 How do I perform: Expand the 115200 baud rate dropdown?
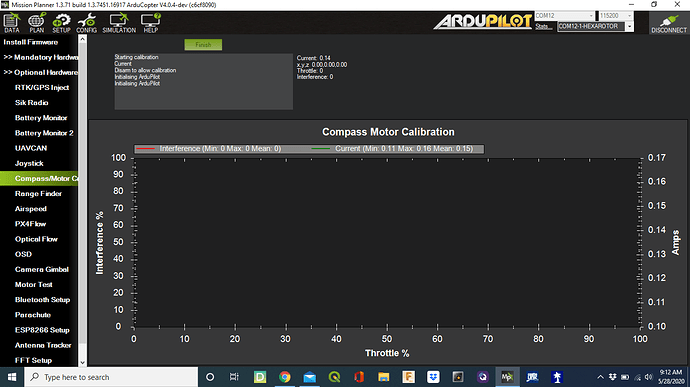coord(616,16)
